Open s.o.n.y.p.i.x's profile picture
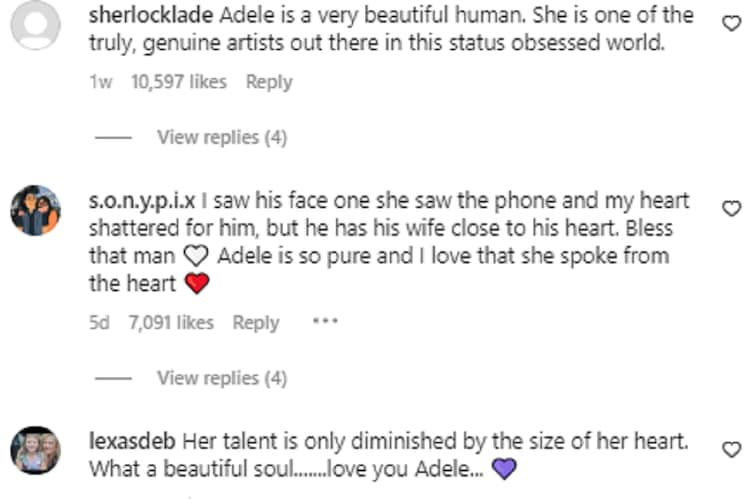750x499 pixels. click(36, 210)
